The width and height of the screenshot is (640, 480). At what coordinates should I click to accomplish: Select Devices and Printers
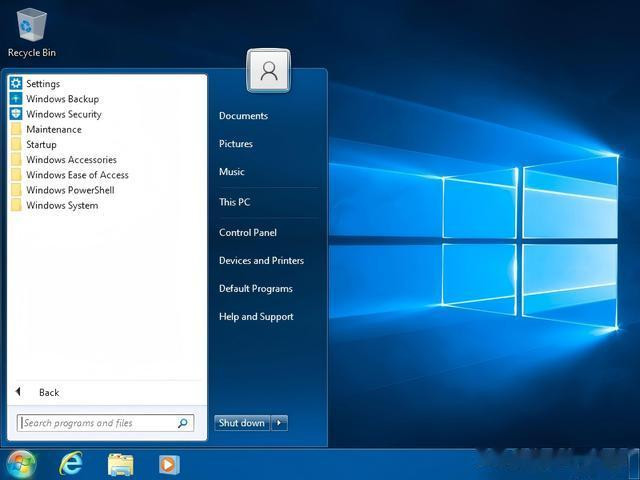[261, 260]
